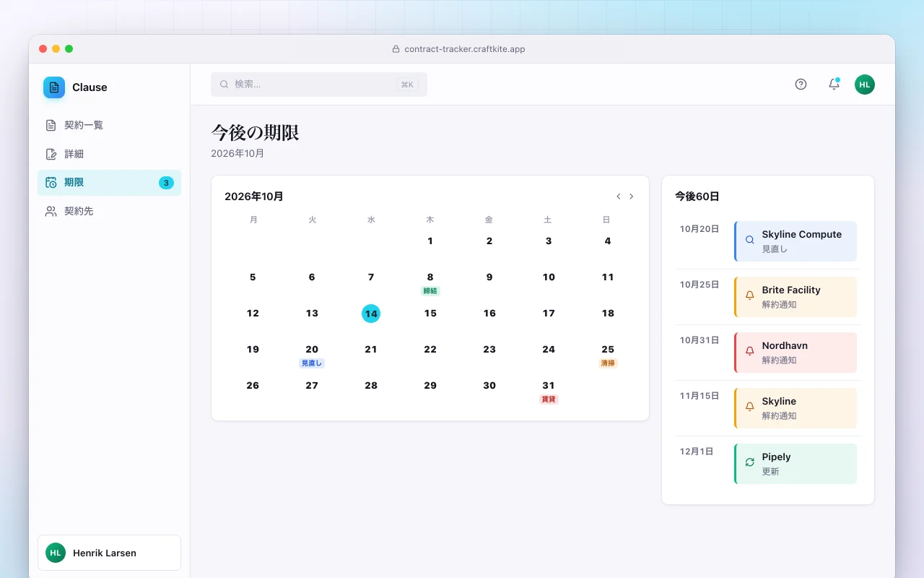
Task: Click renewal refresh icon on Pipely card
Action: tap(749, 462)
